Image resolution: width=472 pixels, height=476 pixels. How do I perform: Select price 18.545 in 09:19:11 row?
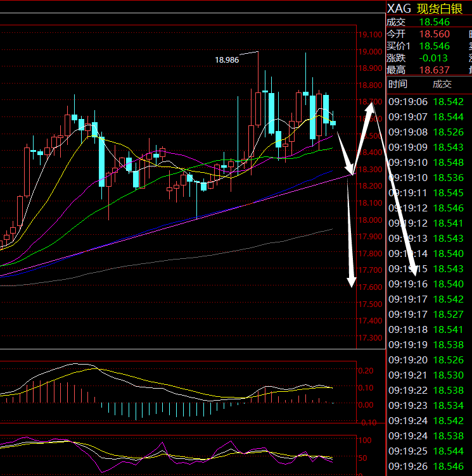(x=449, y=193)
